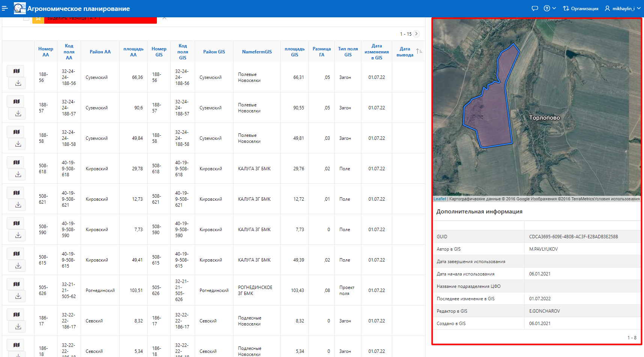Show map for field 188-56
Screen dimensions: 644x357
click(17, 71)
